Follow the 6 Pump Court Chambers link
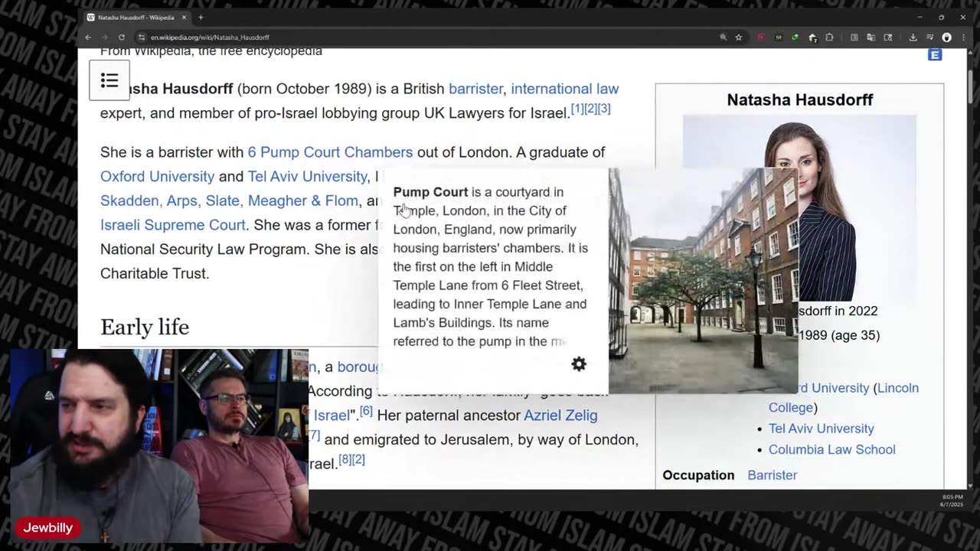The width and height of the screenshot is (980, 551). [x=330, y=152]
